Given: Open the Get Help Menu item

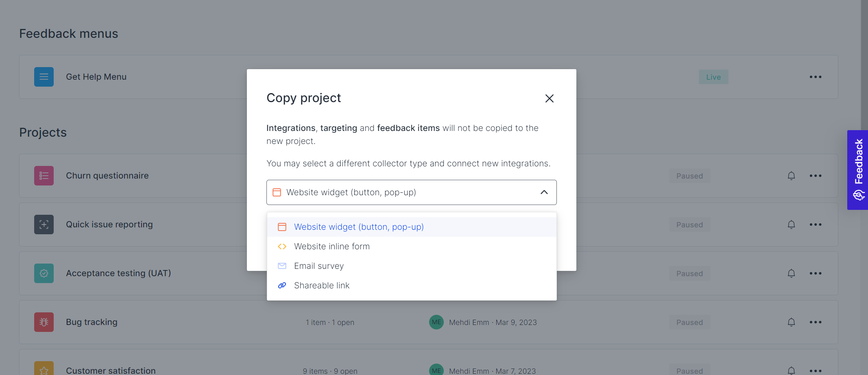Looking at the screenshot, I should [x=96, y=77].
